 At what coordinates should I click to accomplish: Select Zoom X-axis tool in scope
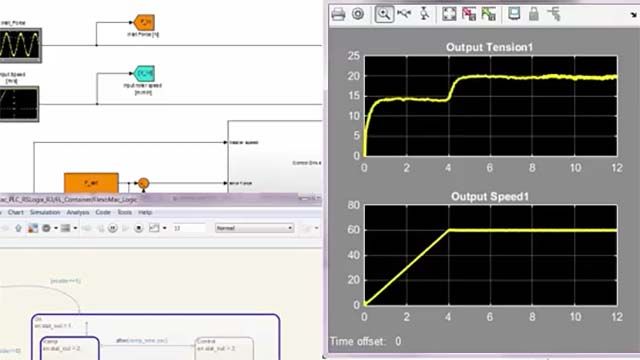click(x=404, y=14)
